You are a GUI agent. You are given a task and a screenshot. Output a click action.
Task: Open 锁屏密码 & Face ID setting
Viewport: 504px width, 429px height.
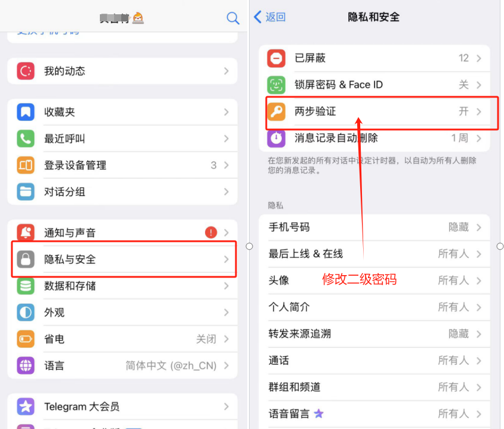[374, 85]
